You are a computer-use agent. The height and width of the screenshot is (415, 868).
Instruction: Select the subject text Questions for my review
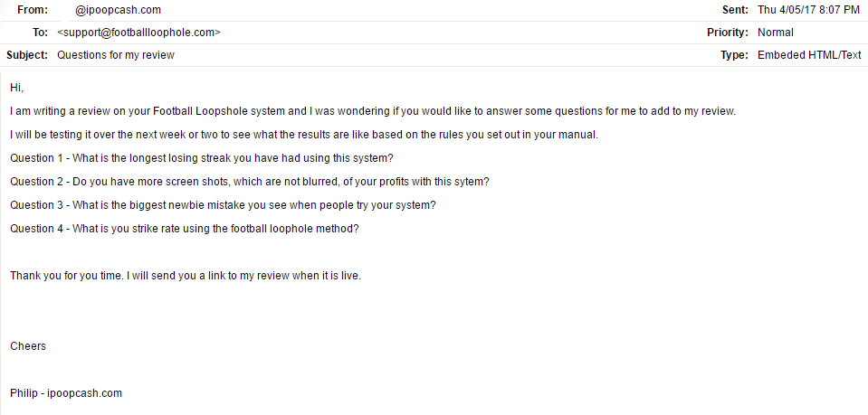116,55
